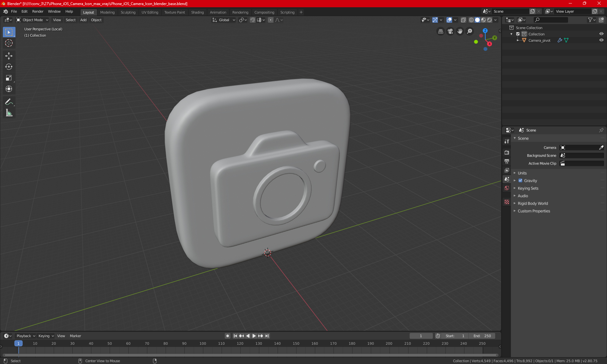Click the camera eyedropper icon

click(x=601, y=148)
